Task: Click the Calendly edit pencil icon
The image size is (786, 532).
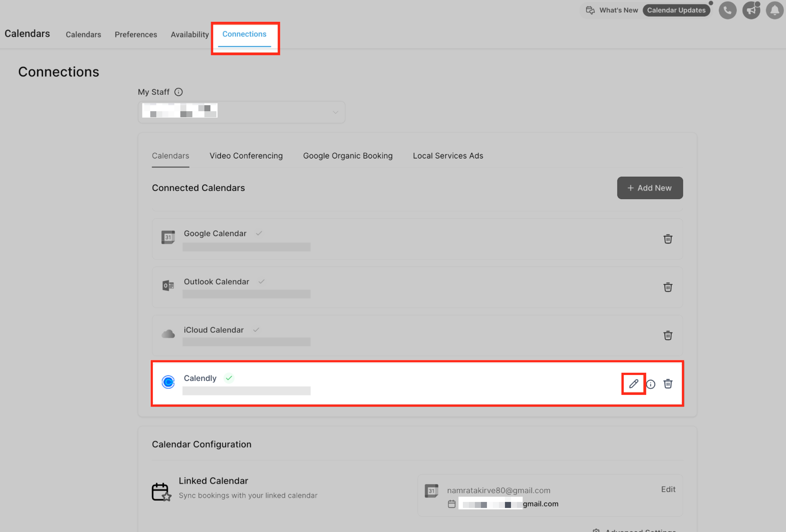Action: point(633,384)
